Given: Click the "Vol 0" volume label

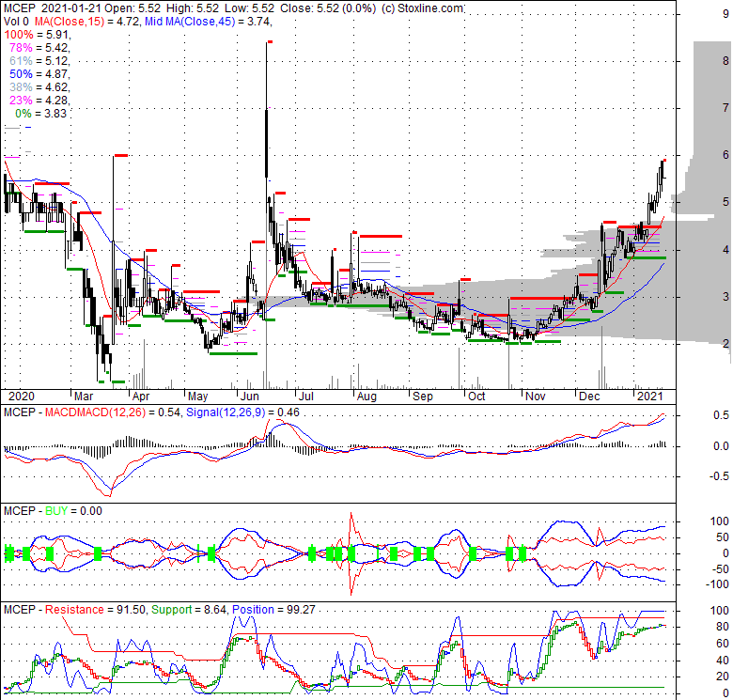Looking at the screenshot, I should click(x=16, y=22).
